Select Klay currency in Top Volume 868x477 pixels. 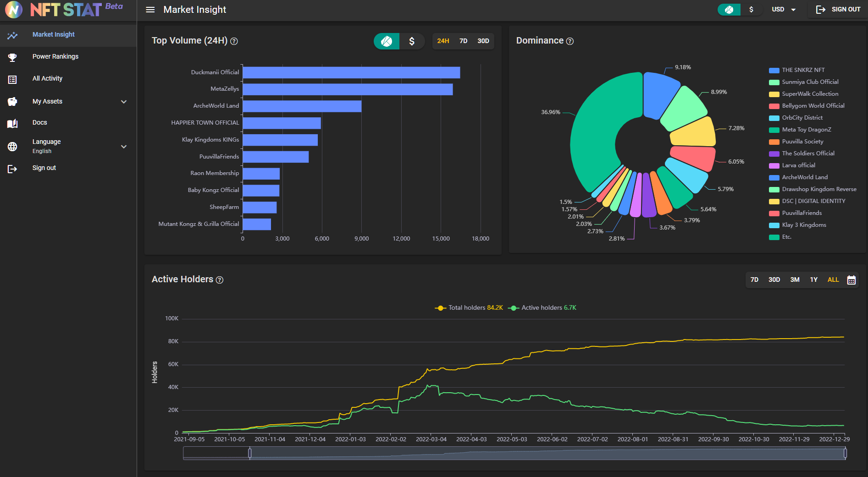[387, 41]
